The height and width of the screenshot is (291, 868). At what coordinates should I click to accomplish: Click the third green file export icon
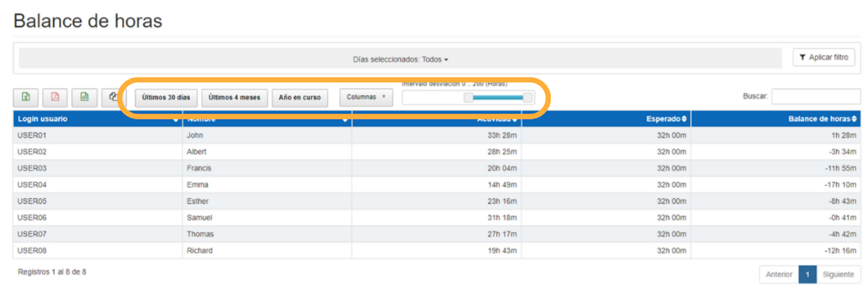coord(85,97)
